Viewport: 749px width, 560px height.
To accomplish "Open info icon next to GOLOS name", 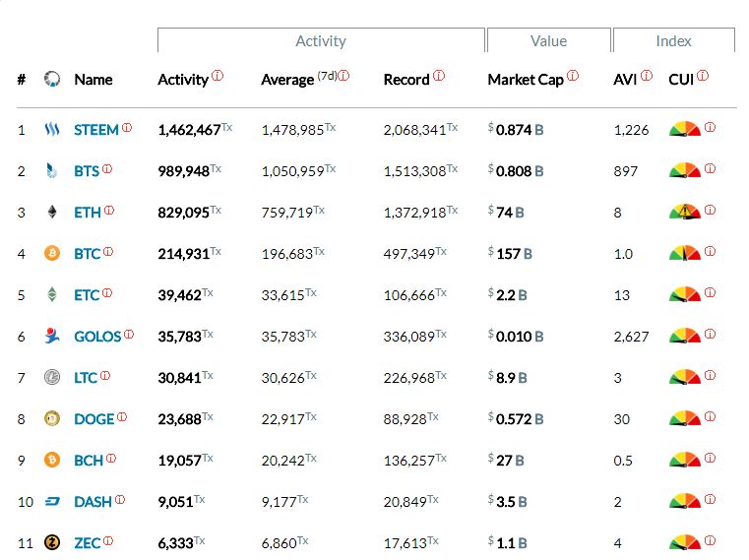I will tap(129, 334).
